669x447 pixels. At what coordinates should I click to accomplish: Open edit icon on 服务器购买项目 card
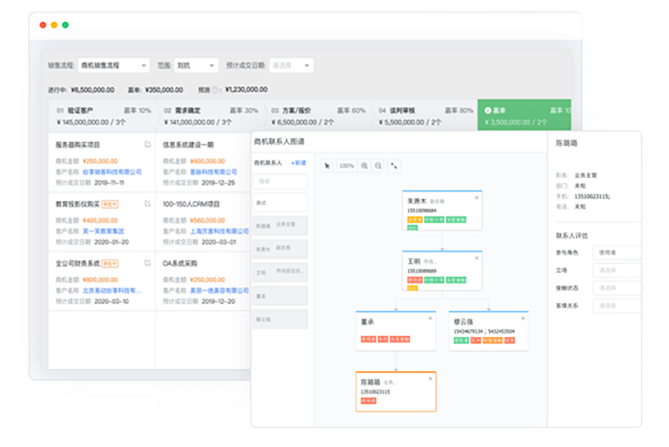(148, 145)
